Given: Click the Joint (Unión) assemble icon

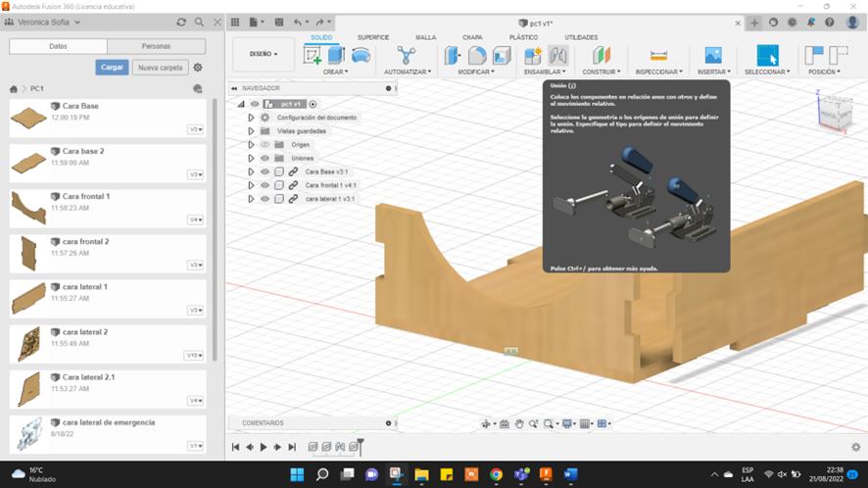Looking at the screenshot, I should [558, 56].
